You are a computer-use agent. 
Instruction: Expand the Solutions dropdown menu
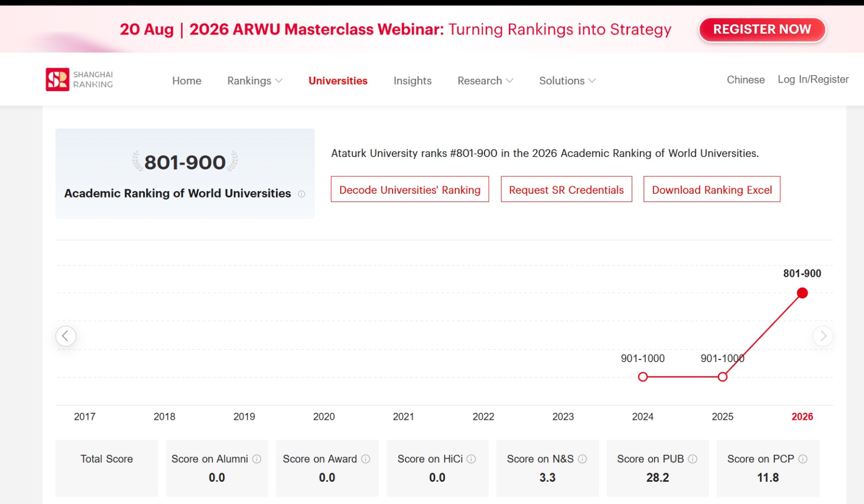pyautogui.click(x=568, y=80)
